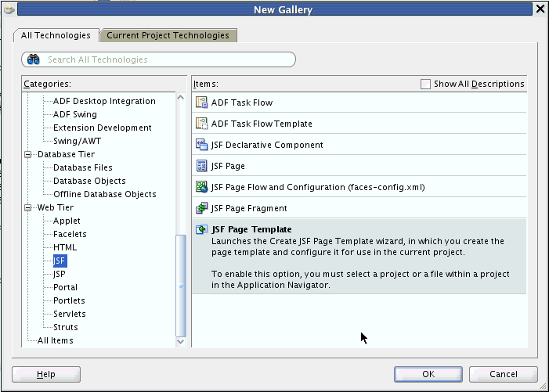
Task: Collapse the Web Tier node
Action: point(27,207)
